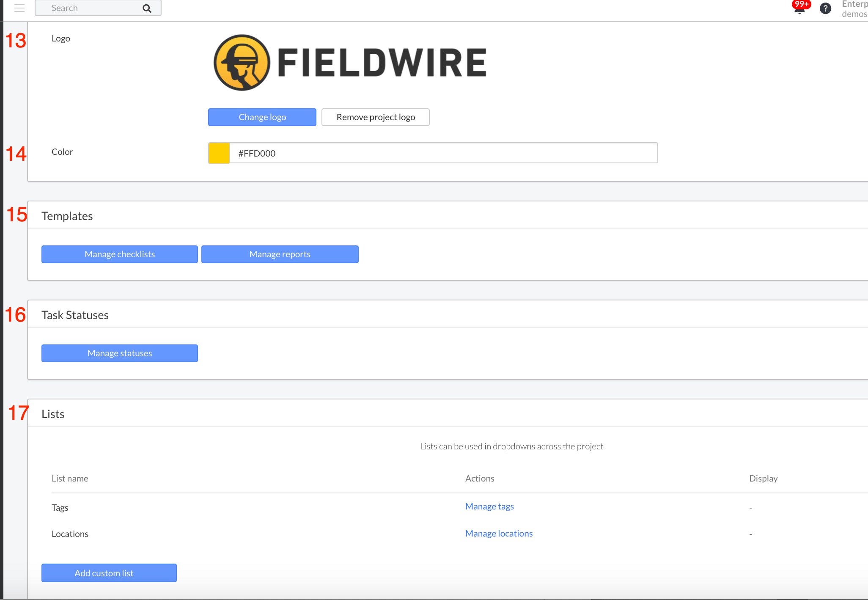Click the Manage statuses button

pos(120,353)
